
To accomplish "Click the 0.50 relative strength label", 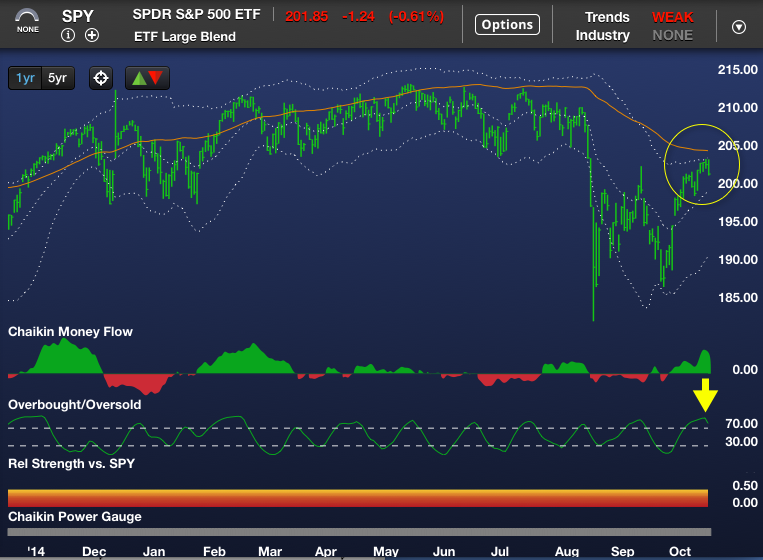I will coord(745,486).
